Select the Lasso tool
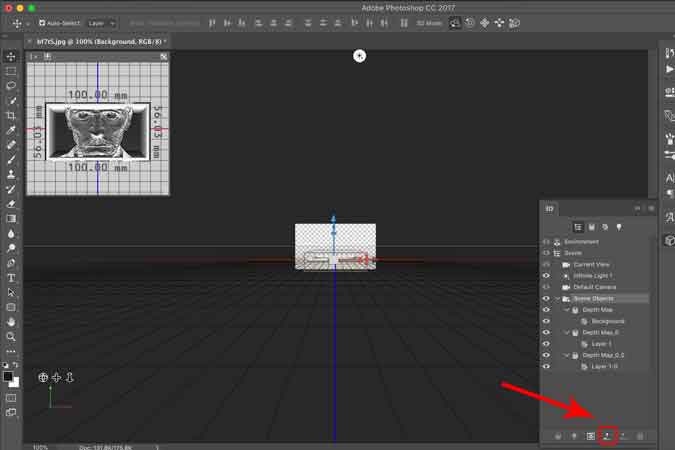The height and width of the screenshot is (450, 675). [11, 86]
